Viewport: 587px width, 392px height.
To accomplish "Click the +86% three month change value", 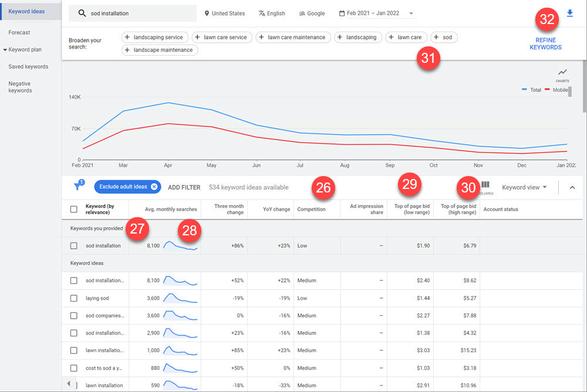I will click(x=237, y=246).
